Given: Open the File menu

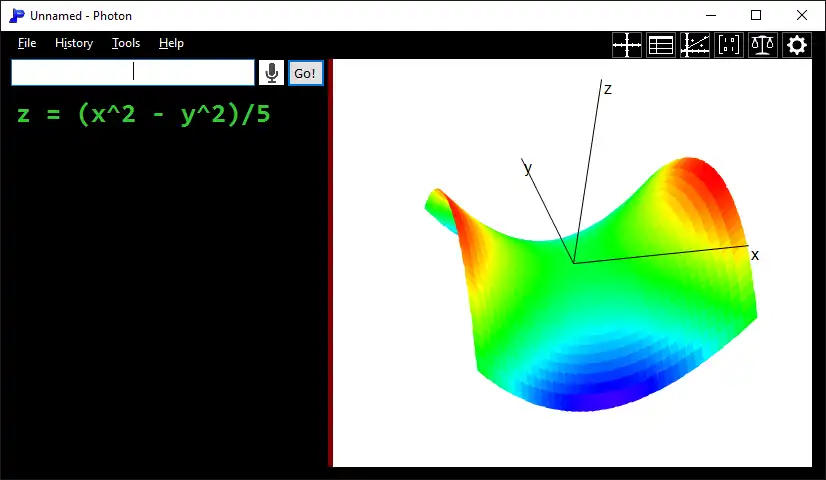Looking at the screenshot, I should (27, 43).
